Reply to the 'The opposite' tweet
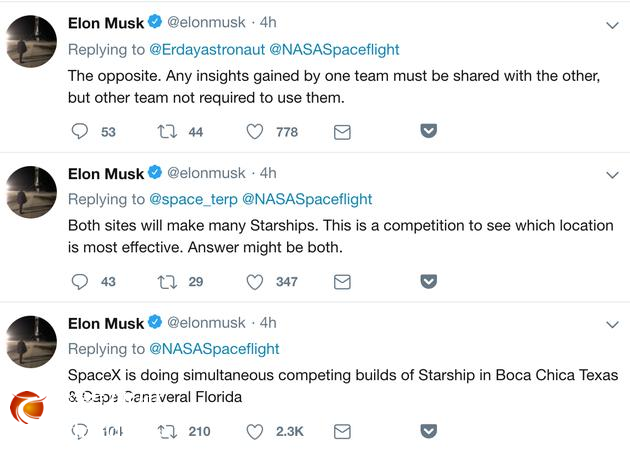 tap(80, 131)
